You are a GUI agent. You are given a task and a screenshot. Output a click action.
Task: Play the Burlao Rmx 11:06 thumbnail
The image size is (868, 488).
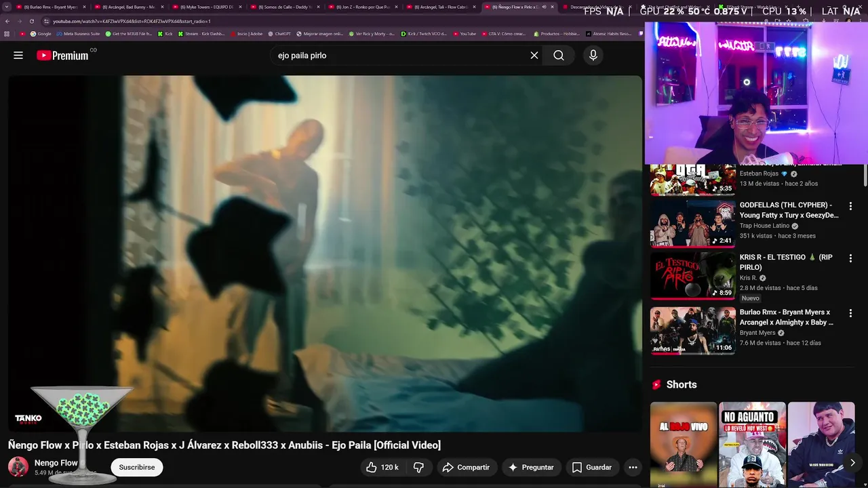point(693,331)
